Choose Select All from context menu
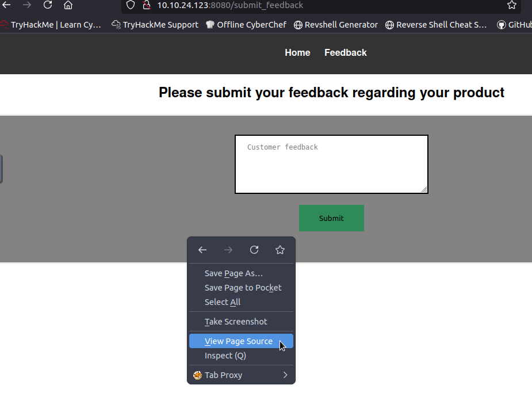This screenshot has height=393, width=532. click(241, 302)
